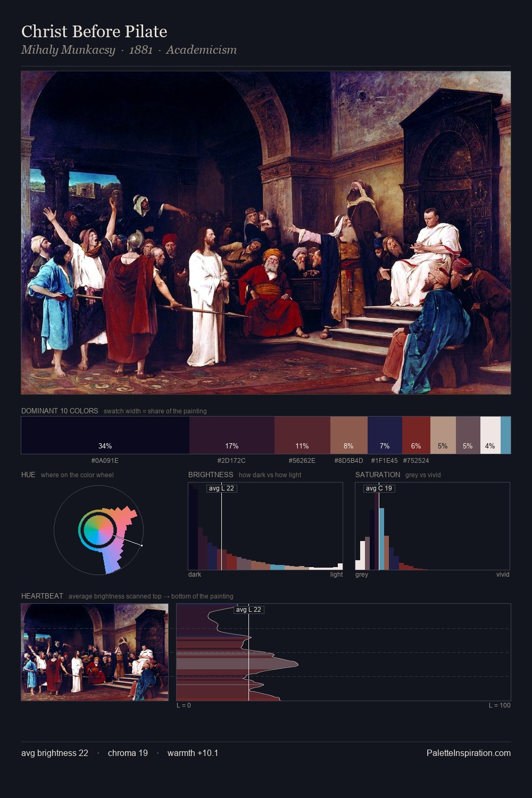Select the narrow teal-blue swatch
The width and height of the screenshot is (532, 798).
505,435
